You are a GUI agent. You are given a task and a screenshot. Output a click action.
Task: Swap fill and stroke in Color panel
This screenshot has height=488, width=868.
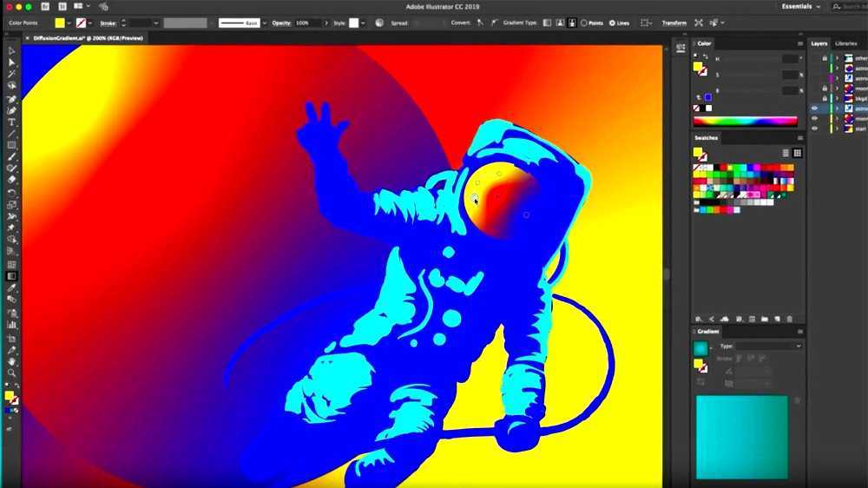[705, 56]
